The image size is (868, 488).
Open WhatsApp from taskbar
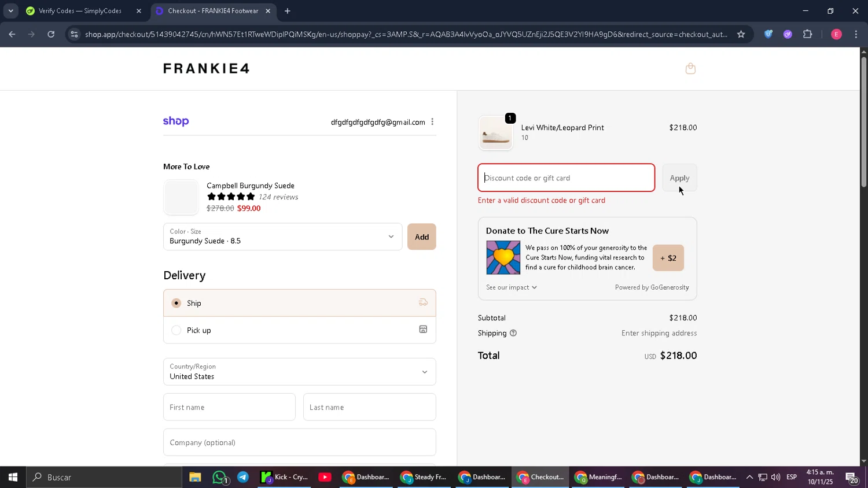(220, 477)
